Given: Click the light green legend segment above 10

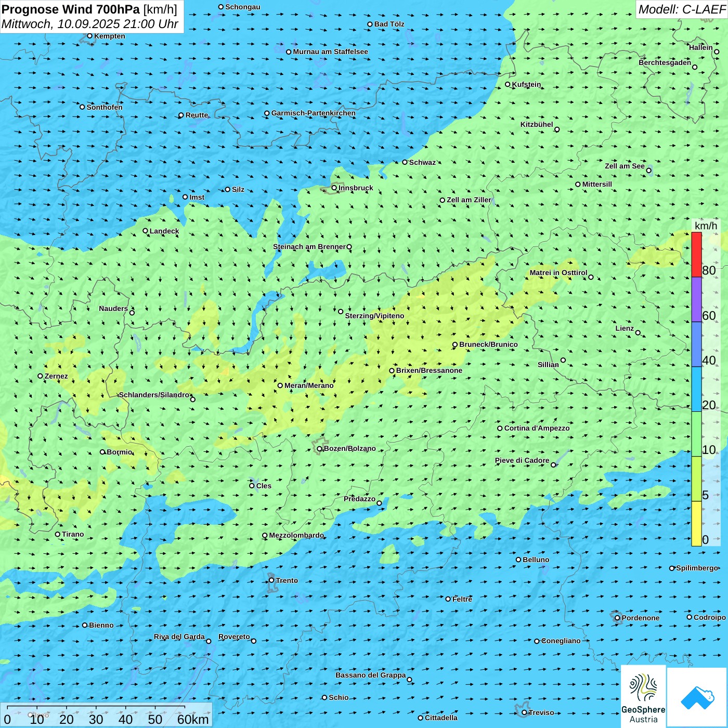Looking at the screenshot, I should pos(696,434).
